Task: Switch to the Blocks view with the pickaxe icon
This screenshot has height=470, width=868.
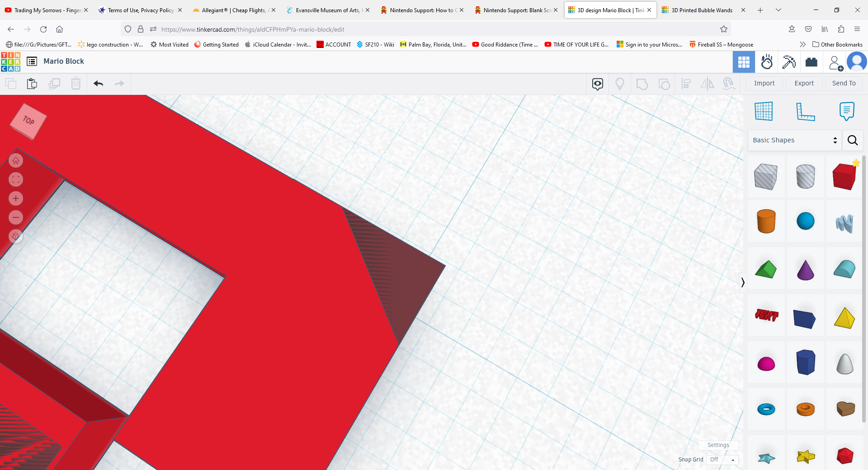Action: click(789, 62)
